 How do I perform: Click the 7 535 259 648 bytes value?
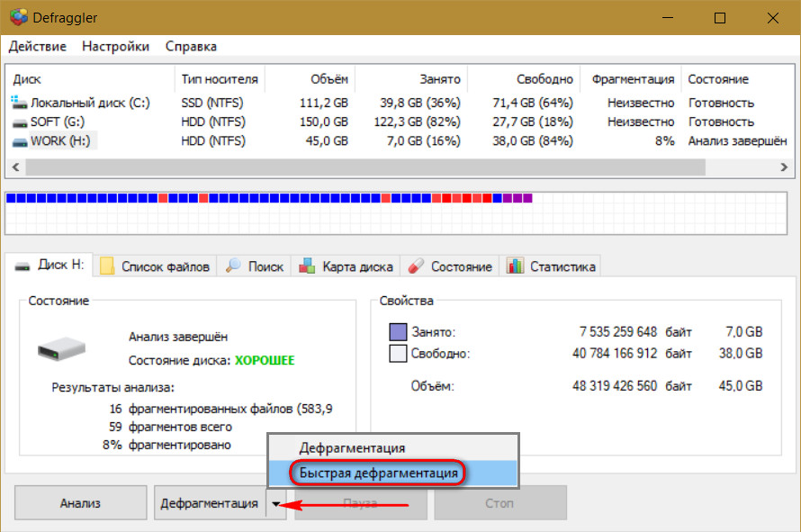pos(618,331)
